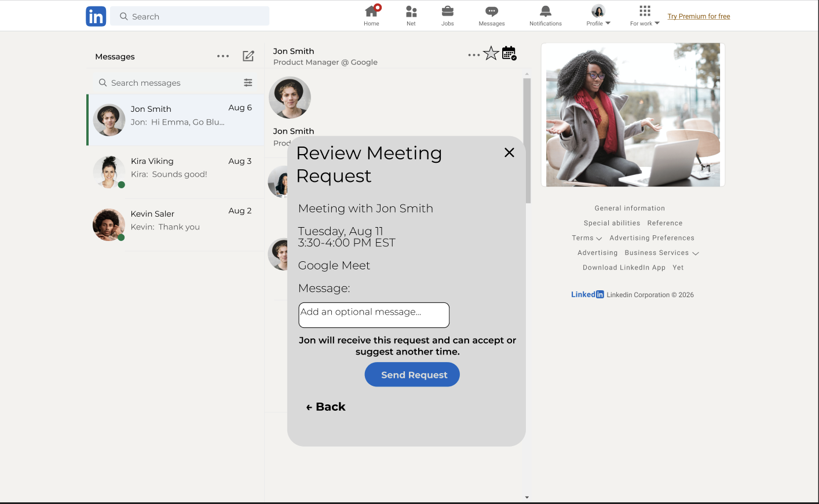Click the top Search field

pyautogui.click(x=190, y=16)
